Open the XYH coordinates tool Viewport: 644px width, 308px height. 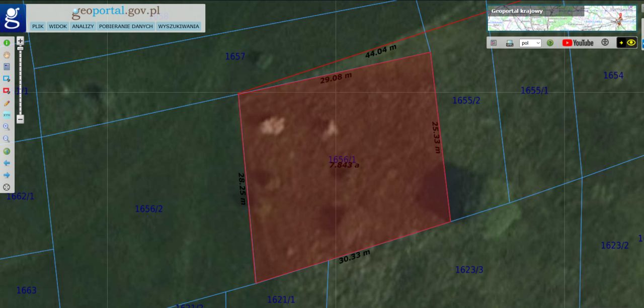(x=7, y=115)
